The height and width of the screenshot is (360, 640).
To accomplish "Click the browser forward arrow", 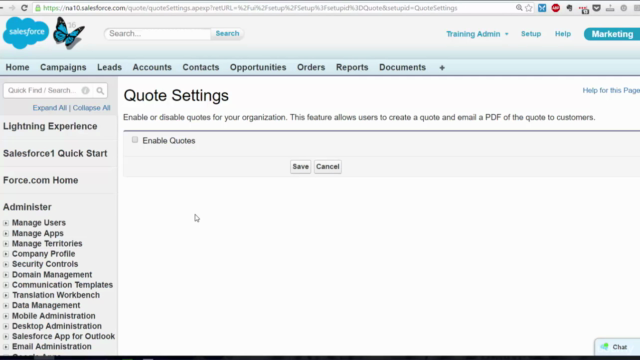I will pos(12,8).
